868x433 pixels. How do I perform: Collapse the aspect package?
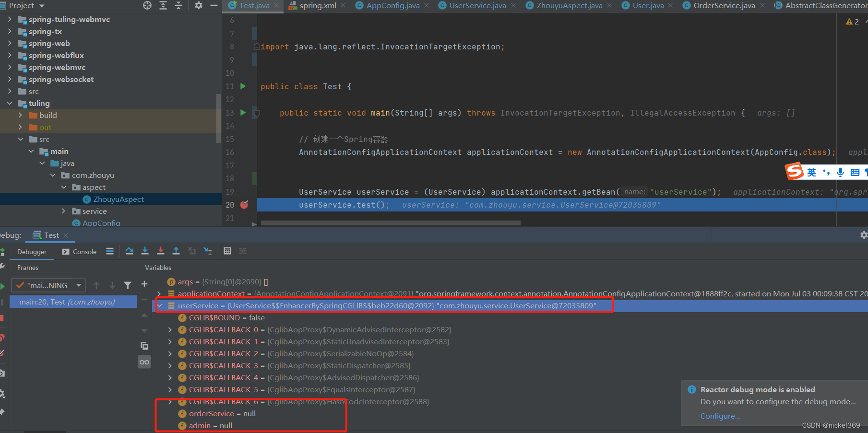[x=63, y=187]
